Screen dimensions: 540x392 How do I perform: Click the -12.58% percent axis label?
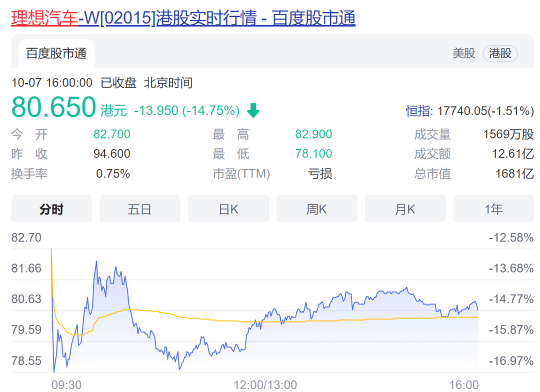click(x=511, y=237)
